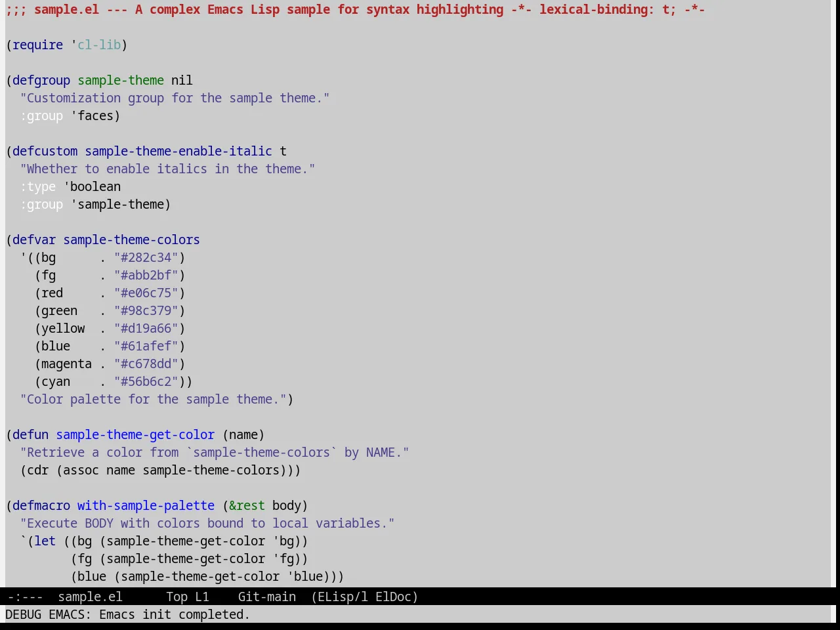
Task: Click the 'let' keyword
Action: 45,541
